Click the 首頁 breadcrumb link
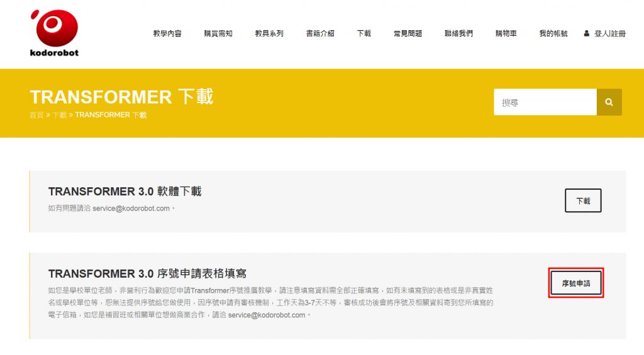The height and width of the screenshot is (355, 644). pos(36,115)
